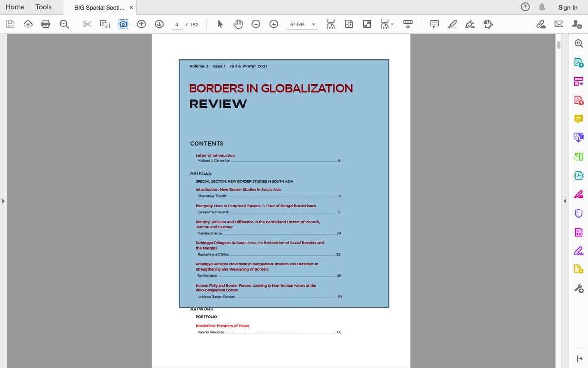Screen dimensions: 588x368
Task: Open the zoom level dropdown
Action: point(313,24)
